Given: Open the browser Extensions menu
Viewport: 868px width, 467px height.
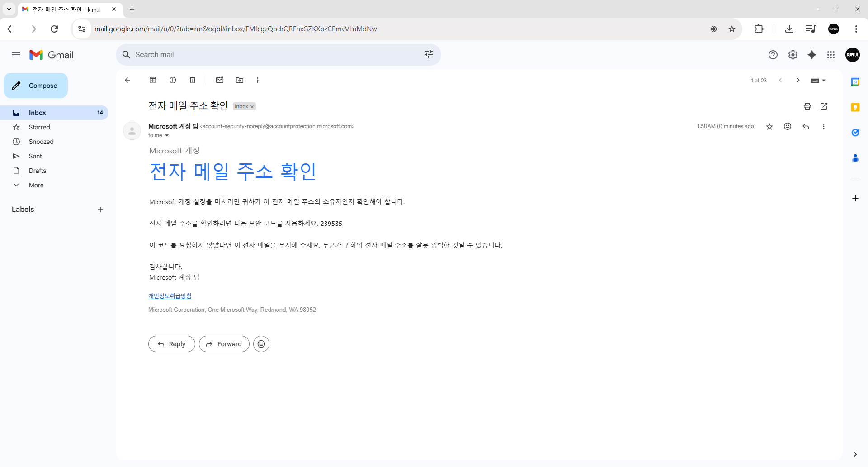Looking at the screenshot, I should click(759, 29).
